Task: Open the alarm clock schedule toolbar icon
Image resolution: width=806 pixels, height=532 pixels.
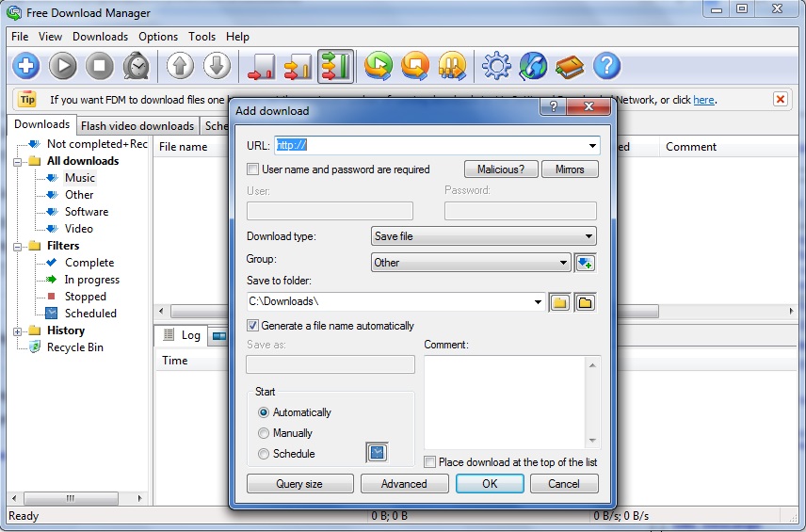Action: pos(137,66)
